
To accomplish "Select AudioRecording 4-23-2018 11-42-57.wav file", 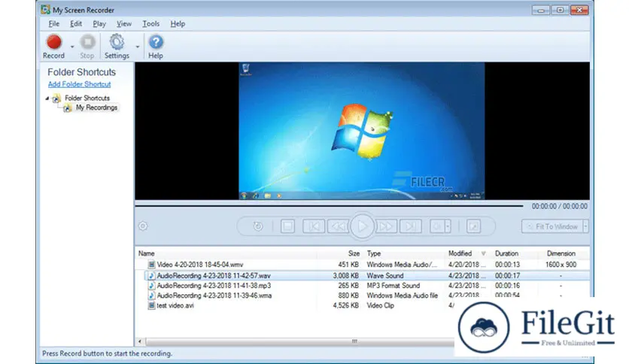I will click(x=214, y=276).
